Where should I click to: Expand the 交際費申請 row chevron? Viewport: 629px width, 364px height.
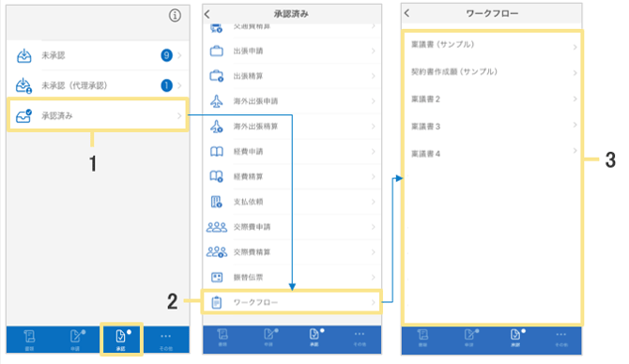373,227
